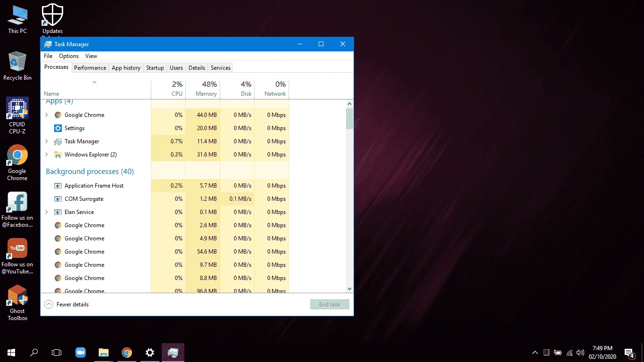The image size is (644, 362).
Task: Click the process list scrollbar thumb
Action: click(349, 119)
